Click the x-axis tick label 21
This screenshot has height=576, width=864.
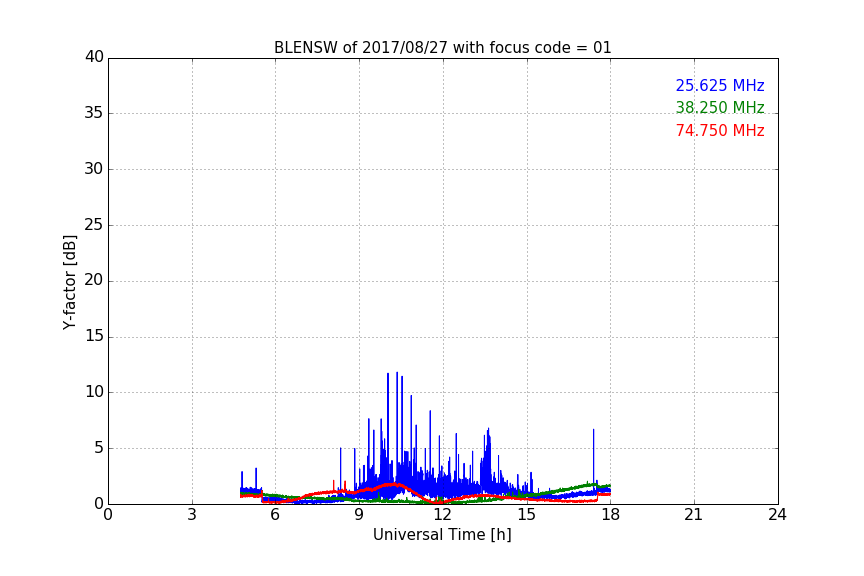(694, 515)
